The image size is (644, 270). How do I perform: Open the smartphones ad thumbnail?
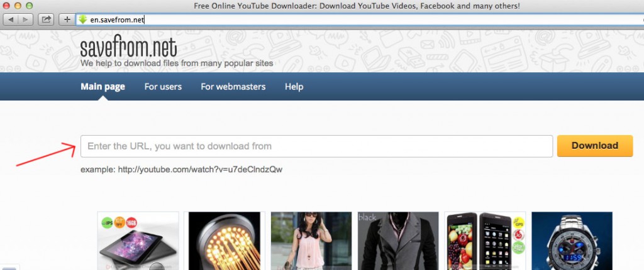pos(485,240)
